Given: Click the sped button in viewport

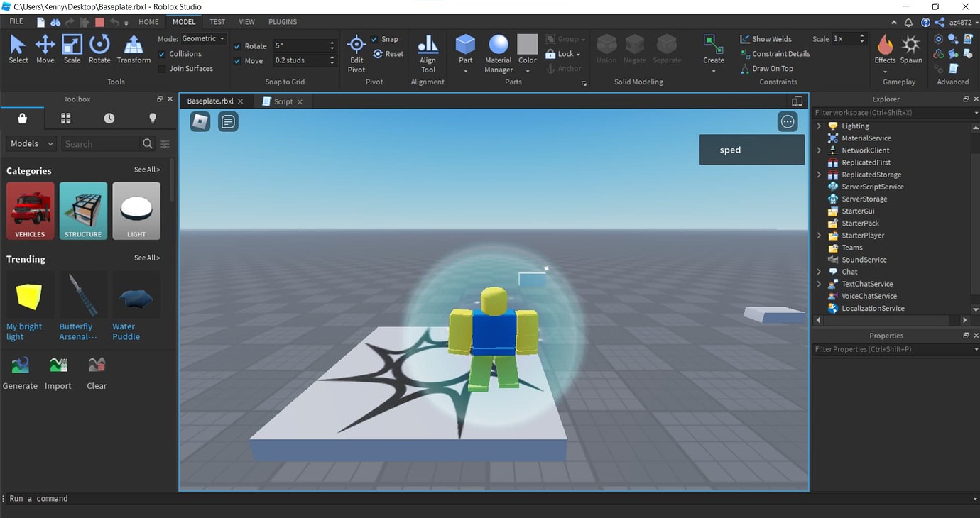Looking at the screenshot, I should click(752, 150).
